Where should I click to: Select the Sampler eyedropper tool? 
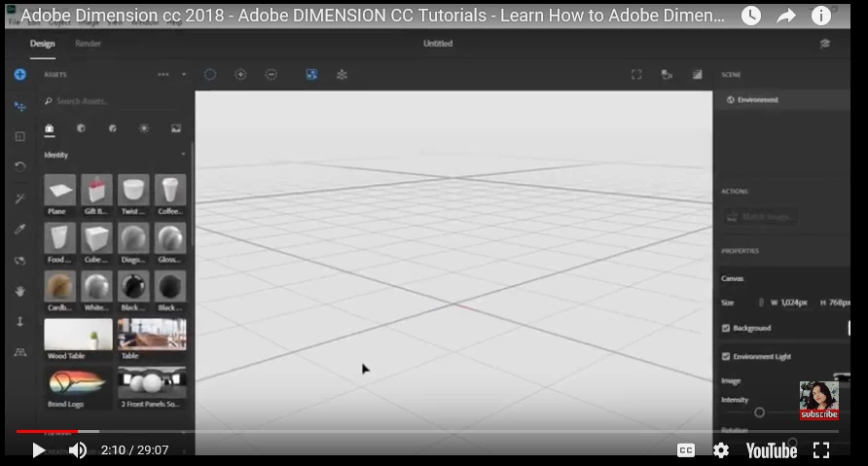click(x=19, y=229)
